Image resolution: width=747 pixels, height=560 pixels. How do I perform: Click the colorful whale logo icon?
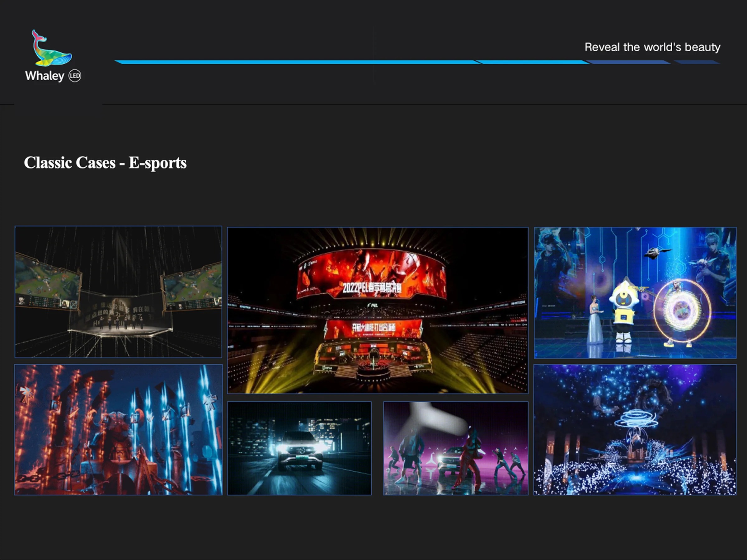click(51, 48)
